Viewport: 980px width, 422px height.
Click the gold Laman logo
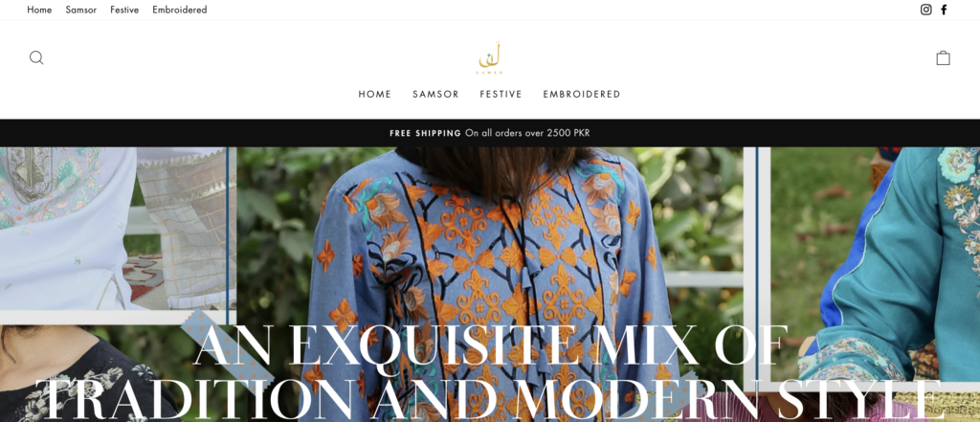point(490,58)
